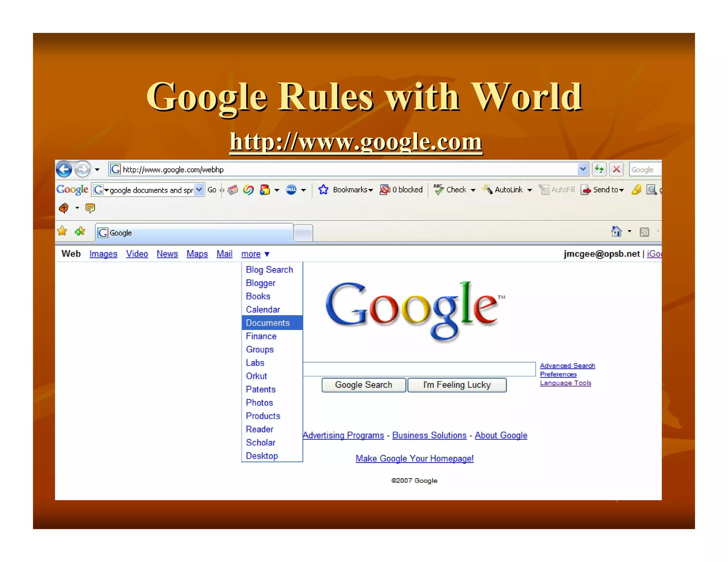Click the main Google search input

(x=419, y=369)
